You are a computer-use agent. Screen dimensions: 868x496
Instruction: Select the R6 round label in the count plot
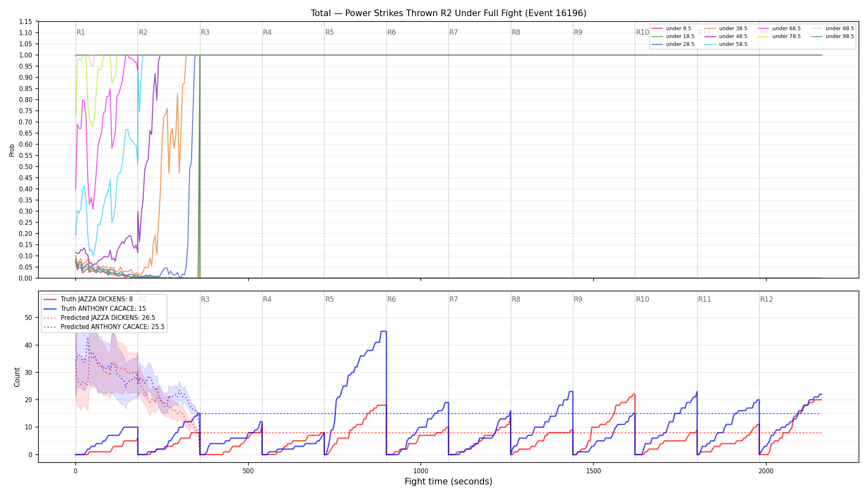[x=392, y=299]
